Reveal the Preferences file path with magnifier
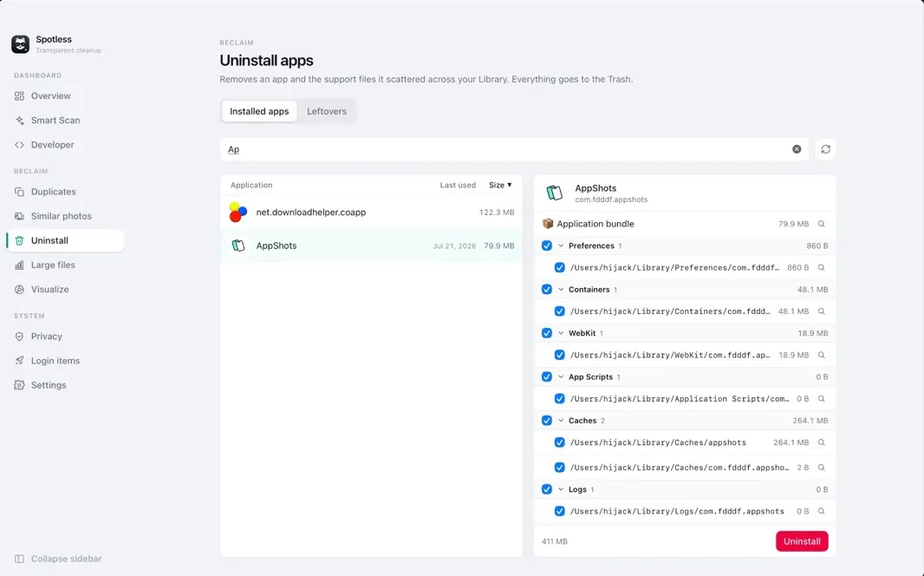Screen dimensions: 924x576 pyautogui.click(x=821, y=268)
